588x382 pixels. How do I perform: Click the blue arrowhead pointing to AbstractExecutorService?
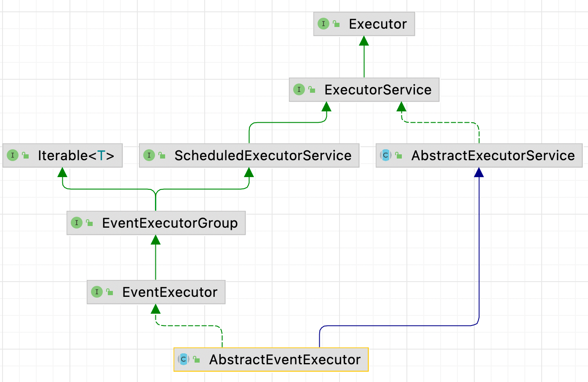point(479,172)
